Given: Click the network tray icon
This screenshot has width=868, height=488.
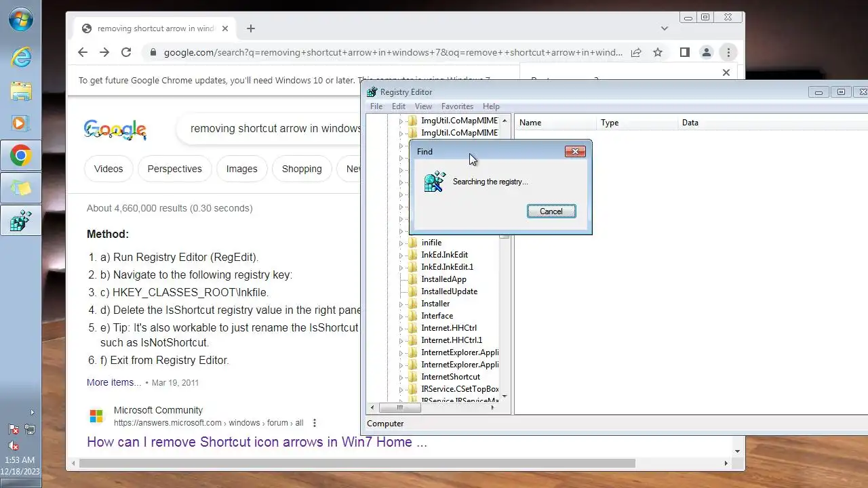Looking at the screenshot, I should [30, 429].
